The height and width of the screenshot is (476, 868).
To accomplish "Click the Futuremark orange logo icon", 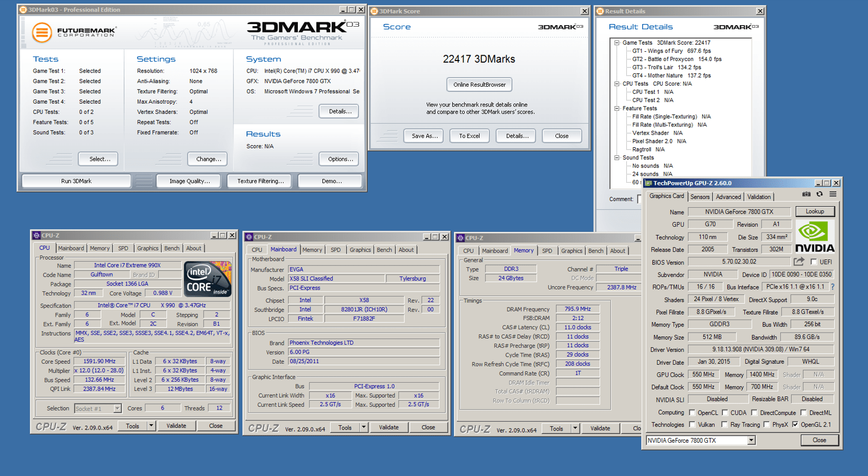I will (x=42, y=33).
